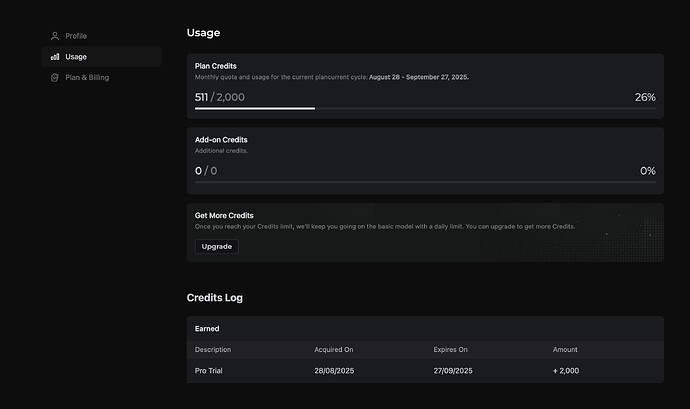Click the Additional credits description
Viewport: 690px width, 409px height.
(221, 151)
